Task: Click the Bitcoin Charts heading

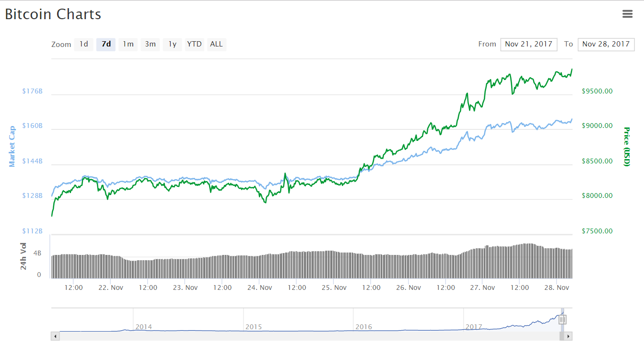Action: pyautogui.click(x=53, y=14)
